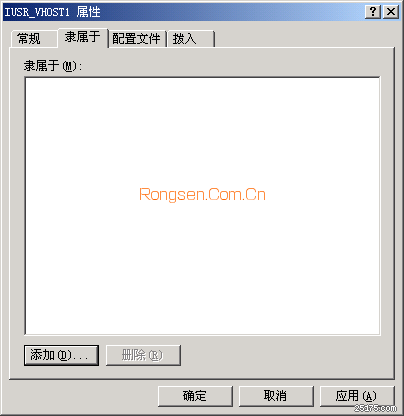Screen dimensions: 404x416
Task: Apply changes with 应用(A)
Action: [357, 396]
